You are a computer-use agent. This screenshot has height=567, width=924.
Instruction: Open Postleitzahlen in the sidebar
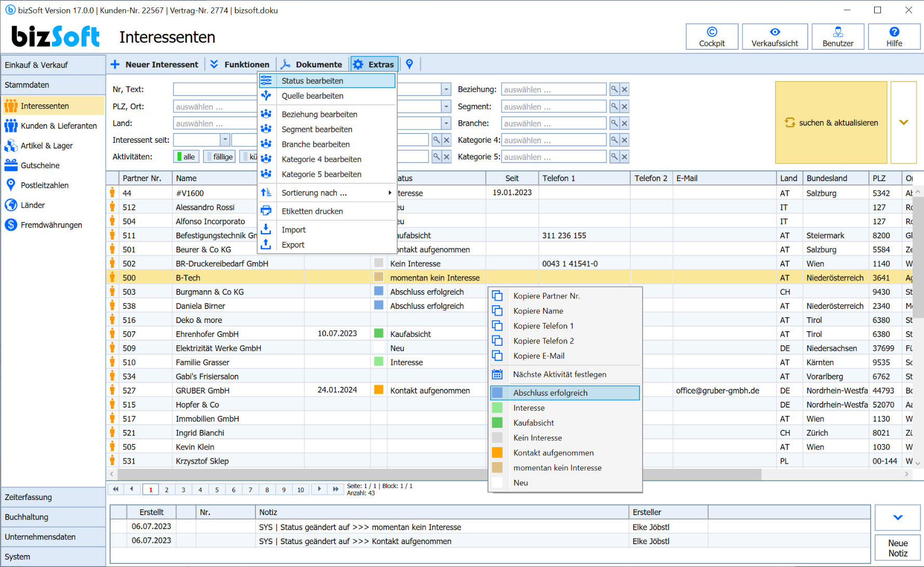(53, 185)
